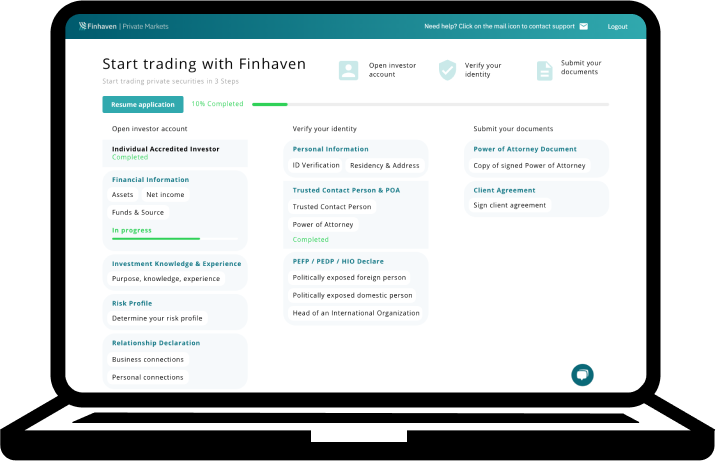The height and width of the screenshot is (461, 716).
Task: Click the '10% Completed' status text
Action: [217, 104]
